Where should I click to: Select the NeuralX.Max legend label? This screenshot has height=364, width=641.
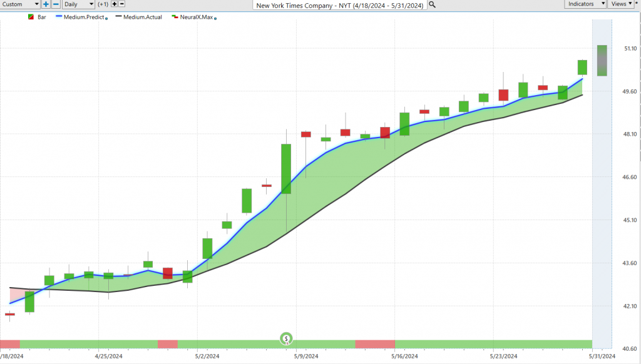click(197, 17)
